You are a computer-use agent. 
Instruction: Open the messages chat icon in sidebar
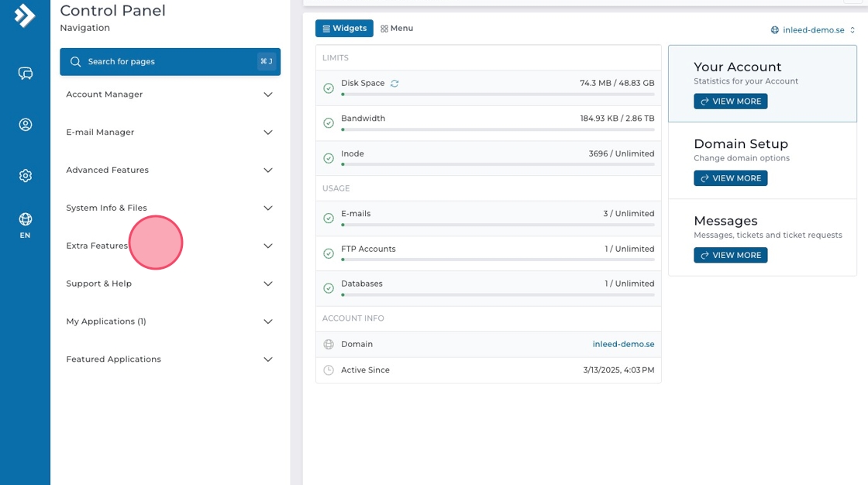[26, 74]
